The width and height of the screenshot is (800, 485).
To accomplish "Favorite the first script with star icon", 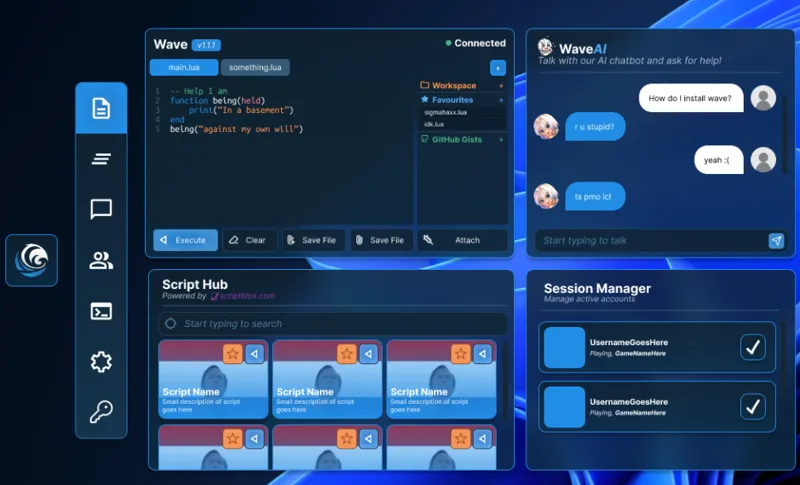I will point(233,354).
